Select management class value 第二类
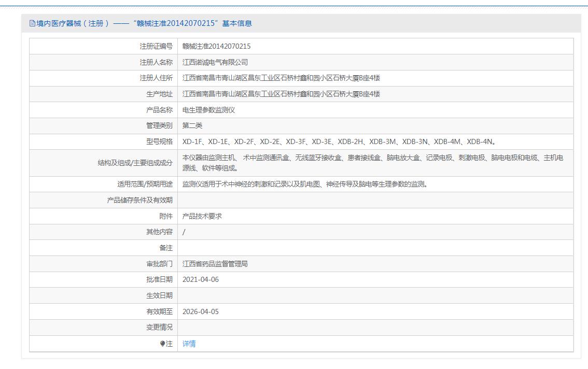This screenshot has width=588, height=369. 192,125
